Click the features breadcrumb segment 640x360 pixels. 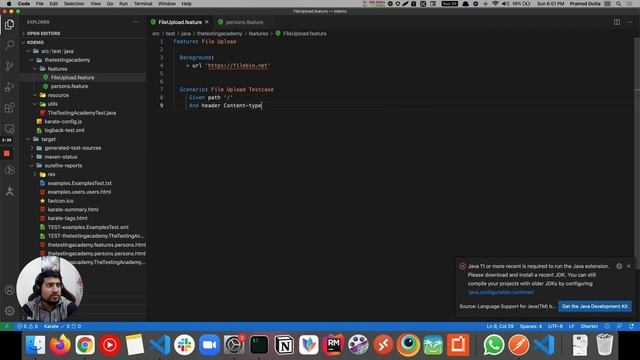[x=258, y=33]
